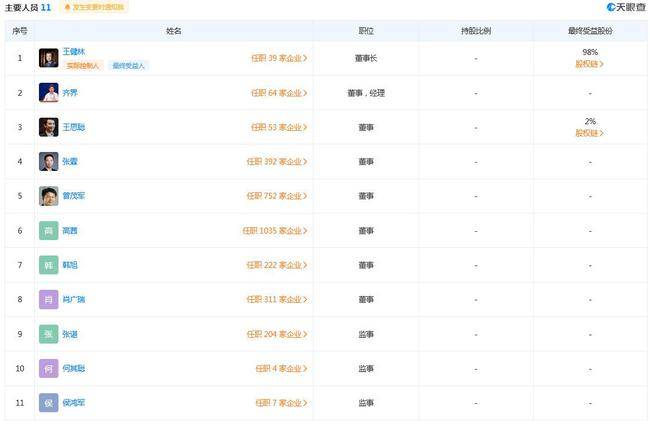Click the 发生变更时提醒我 alert button
The height and width of the screenshot is (424, 650).
[x=95, y=7]
